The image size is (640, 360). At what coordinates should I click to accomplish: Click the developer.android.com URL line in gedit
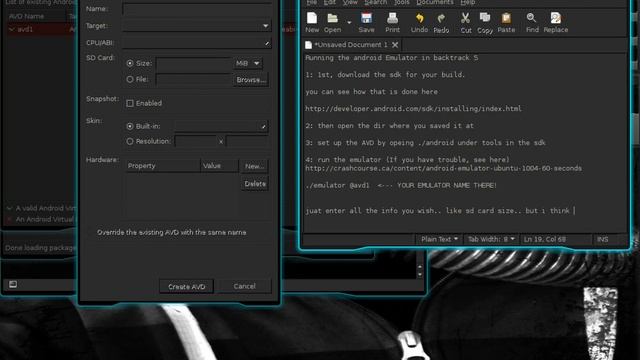[x=413, y=109]
